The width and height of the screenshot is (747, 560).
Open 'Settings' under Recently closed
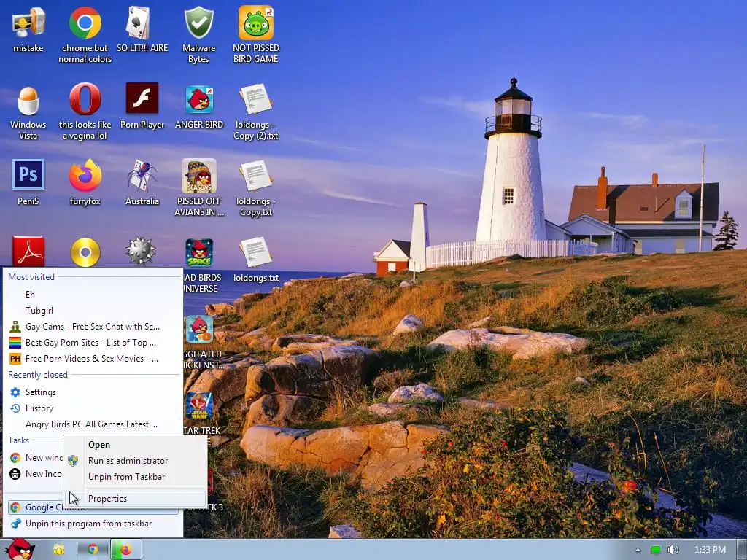(x=93, y=392)
